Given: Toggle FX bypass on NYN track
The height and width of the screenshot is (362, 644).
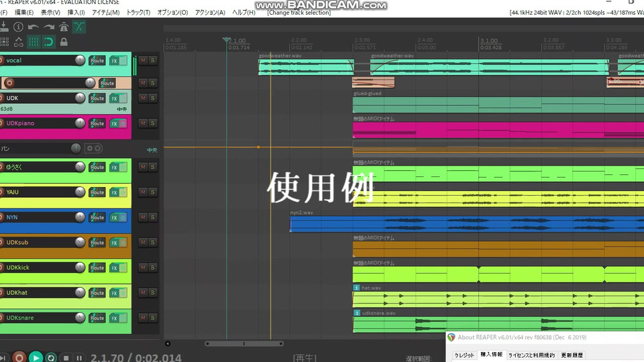Looking at the screenshot, I should [x=123, y=217].
